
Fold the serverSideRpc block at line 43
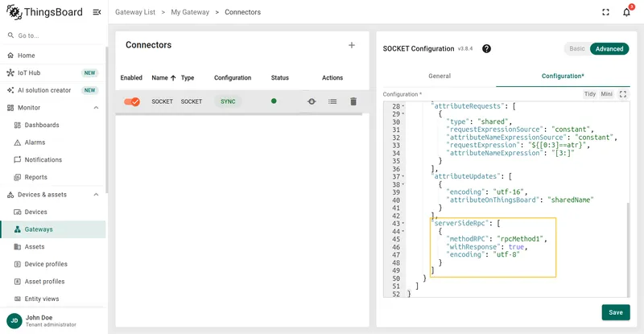[403, 224]
